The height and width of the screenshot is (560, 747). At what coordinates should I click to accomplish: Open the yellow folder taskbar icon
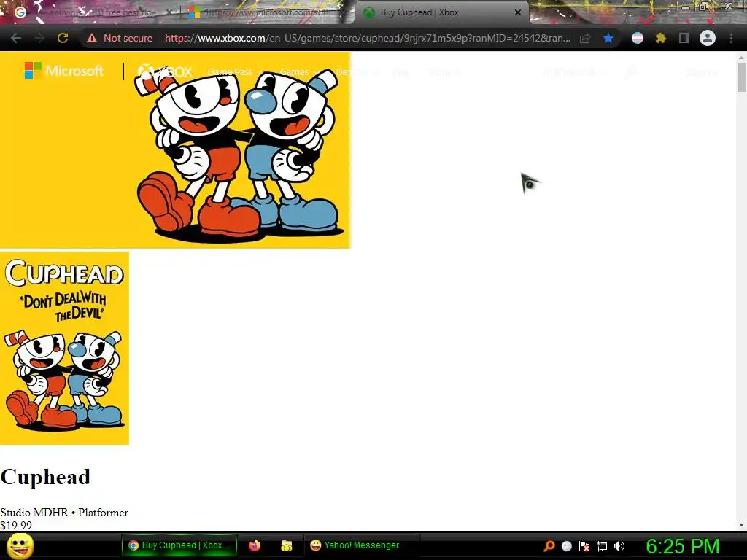point(286,545)
